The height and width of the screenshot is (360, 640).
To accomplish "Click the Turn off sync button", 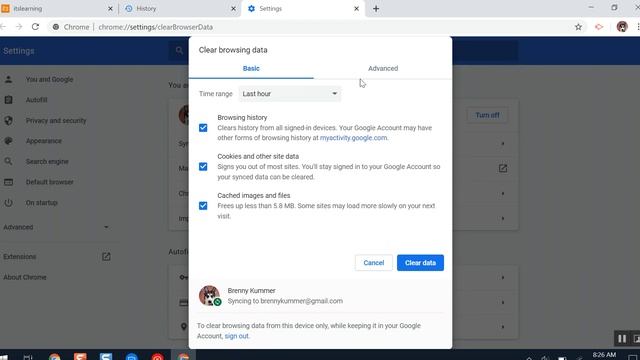I will 487,115.
